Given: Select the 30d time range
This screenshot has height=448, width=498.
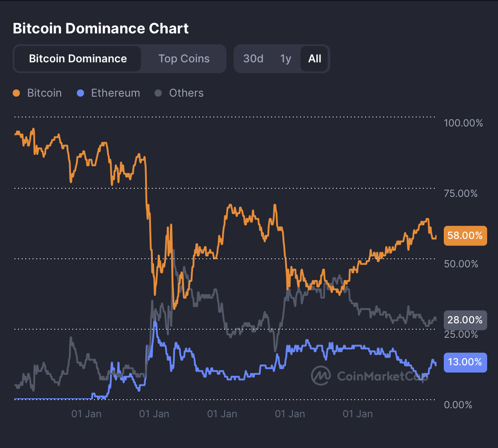Looking at the screenshot, I should [253, 59].
